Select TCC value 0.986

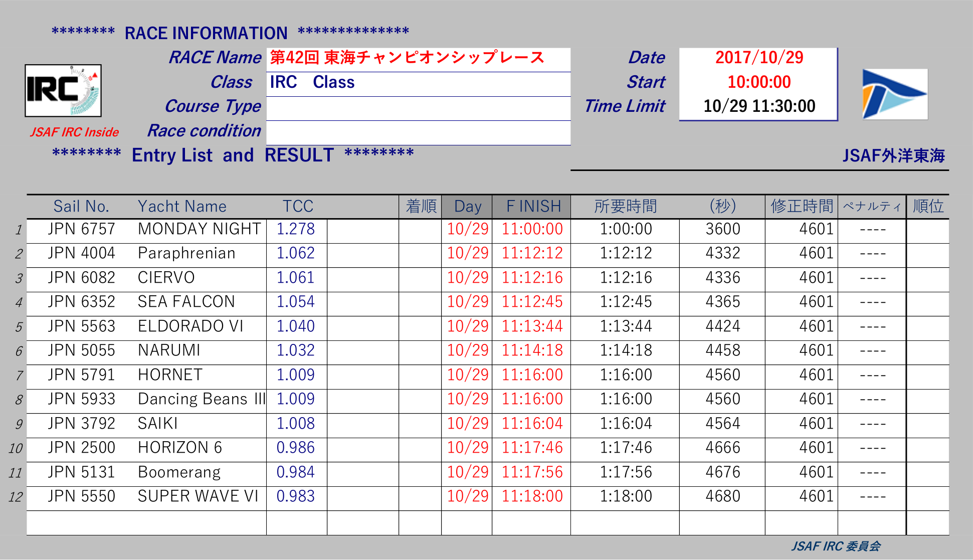(x=296, y=448)
